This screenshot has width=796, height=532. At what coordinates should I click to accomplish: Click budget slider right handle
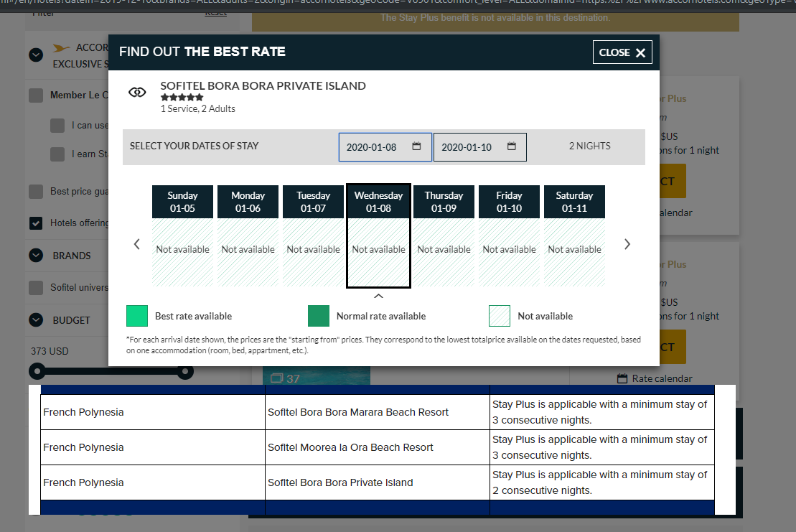click(185, 372)
